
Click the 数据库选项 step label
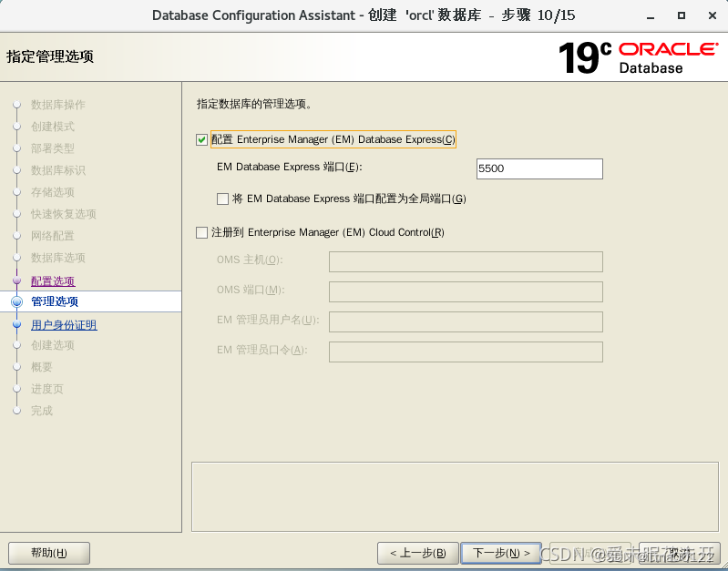(x=58, y=258)
